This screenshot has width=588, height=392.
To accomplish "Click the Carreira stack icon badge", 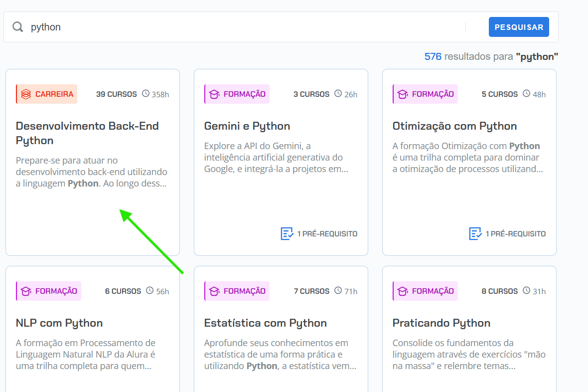I will [26, 94].
